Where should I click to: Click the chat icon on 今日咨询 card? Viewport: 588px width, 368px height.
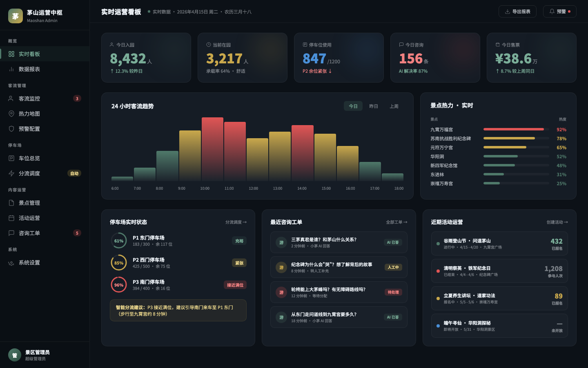click(x=401, y=45)
